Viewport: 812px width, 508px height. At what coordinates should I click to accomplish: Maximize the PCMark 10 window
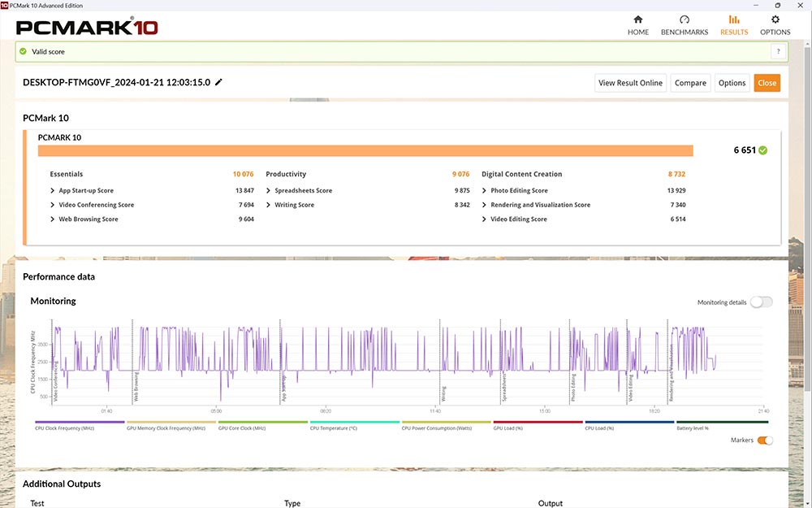pos(777,5)
